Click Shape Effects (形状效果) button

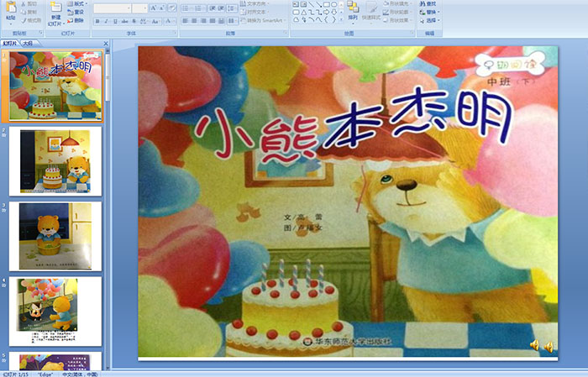[x=396, y=20]
